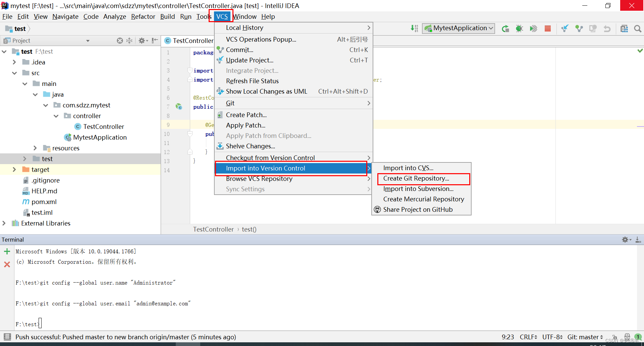Viewport: 644px width, 346px height.
Task: Click the Commit changes toolbar icon
Action: pyautogui.click(x=579, y=29)
